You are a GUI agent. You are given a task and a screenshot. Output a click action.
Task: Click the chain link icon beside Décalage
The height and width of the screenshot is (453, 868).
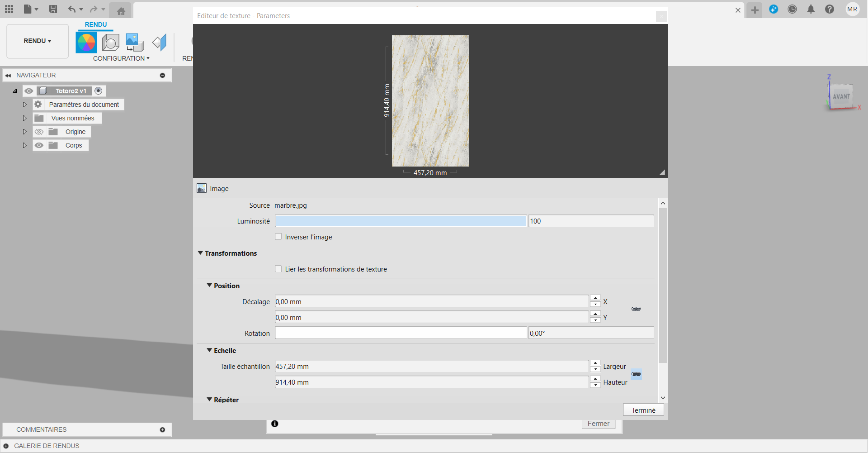(636, 309)
